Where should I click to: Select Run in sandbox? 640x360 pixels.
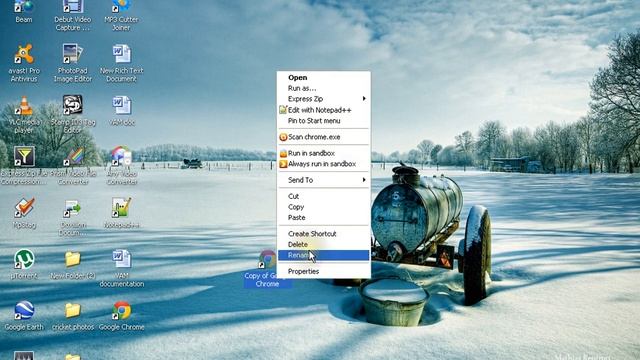pos(324,153)
